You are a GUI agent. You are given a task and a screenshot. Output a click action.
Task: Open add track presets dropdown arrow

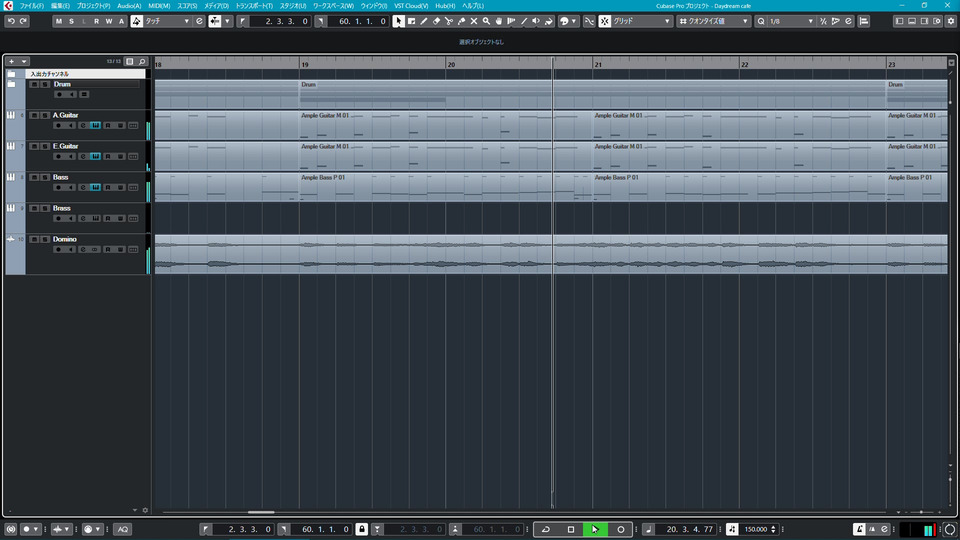pos(24,61)
